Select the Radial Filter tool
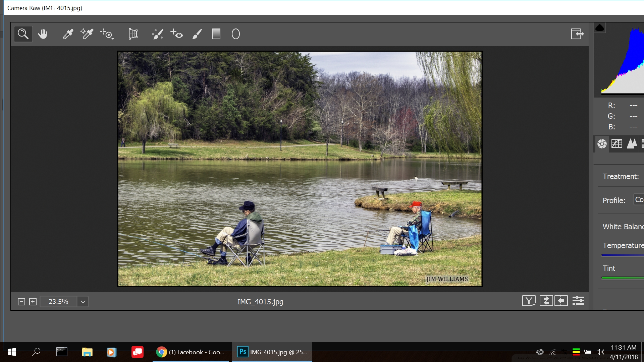The image size is (644, 362). click(x=236, y=34)
